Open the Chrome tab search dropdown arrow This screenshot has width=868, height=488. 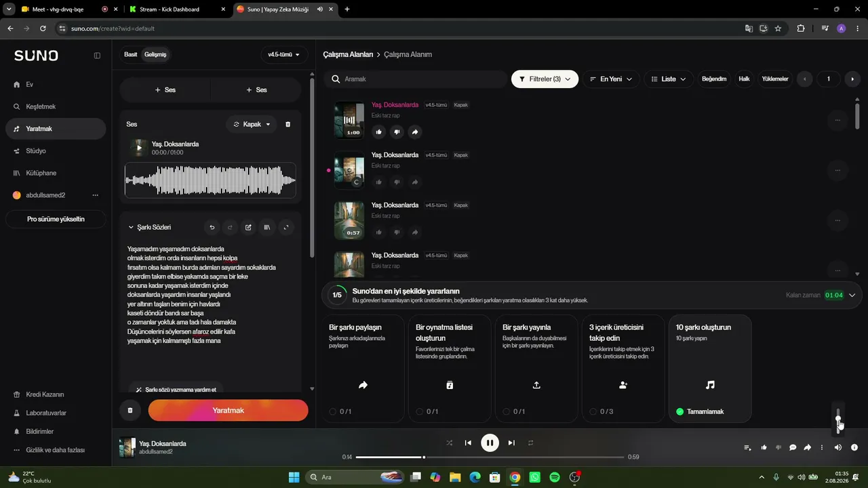coord(9,9)
